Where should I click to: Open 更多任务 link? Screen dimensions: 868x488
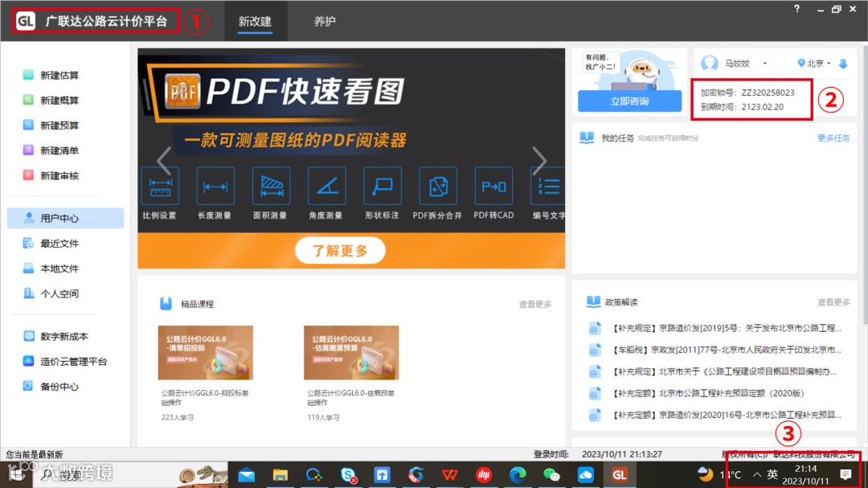[x=833, y=138]
